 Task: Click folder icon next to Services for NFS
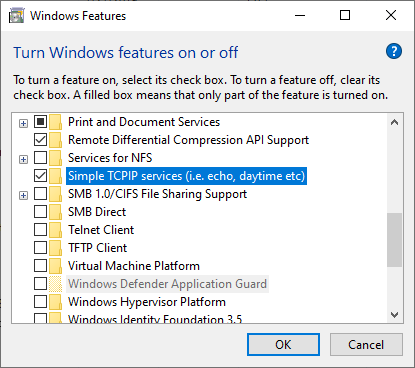coord(55,158)
